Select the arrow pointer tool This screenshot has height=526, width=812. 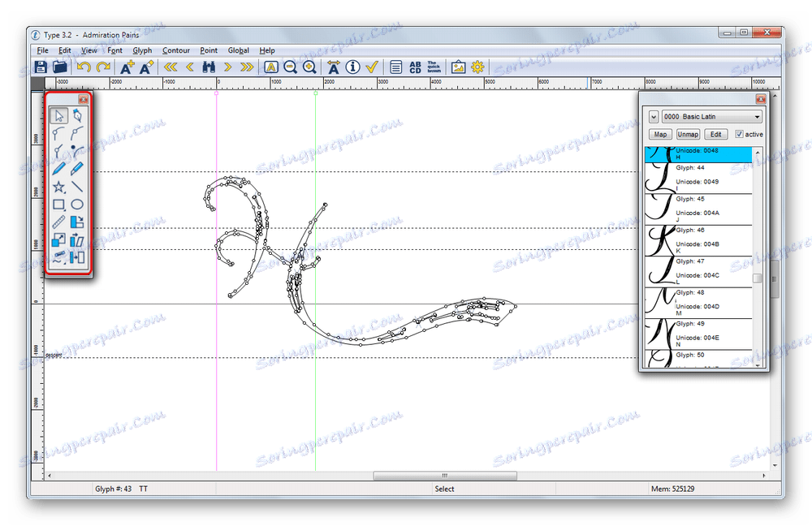pos(59,116)
